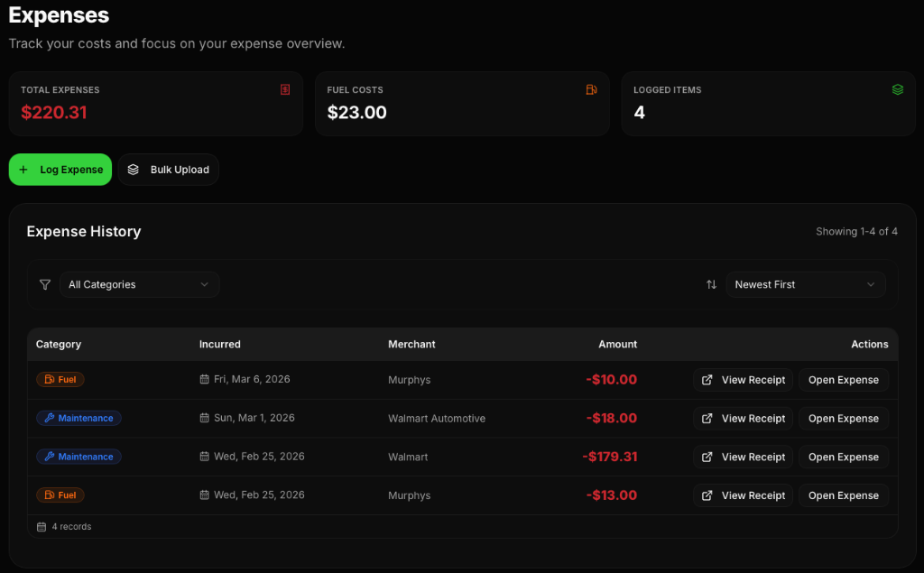Click the Fuel category badge for Murphys
This screenshot has width=924, height=573.
pos(60,379)
